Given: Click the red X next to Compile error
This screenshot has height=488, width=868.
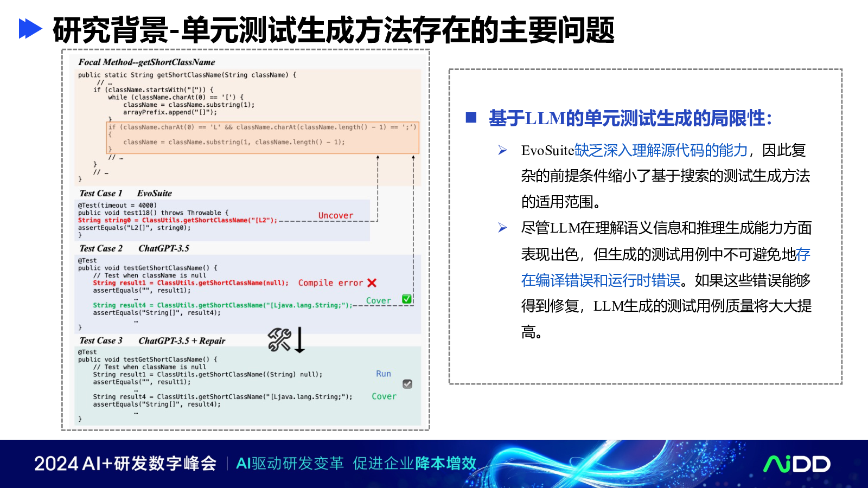Looking at the screenshot, I should click(372, 283).
